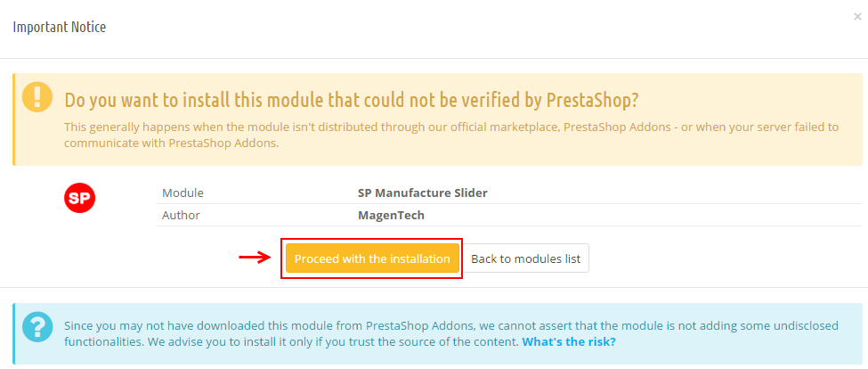868x369 pixels.
Task: Click the SP Manufacture Slider module name
Action: pyautogui.click(x=423, y=193)
